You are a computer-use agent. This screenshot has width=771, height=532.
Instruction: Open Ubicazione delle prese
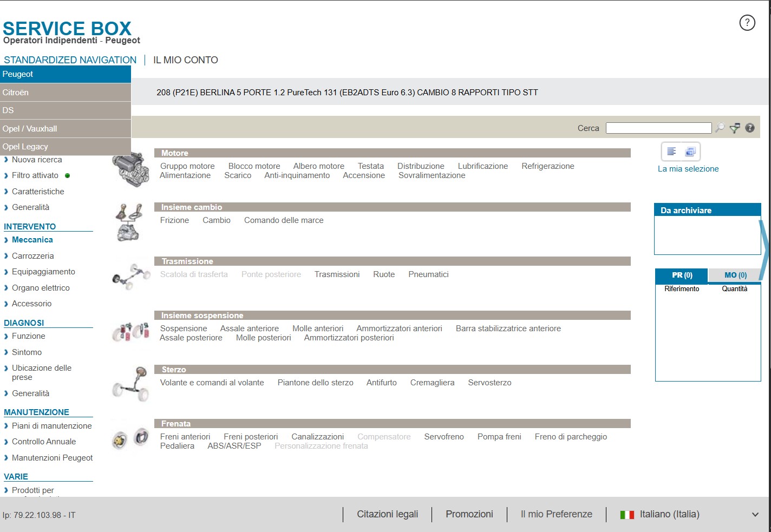pyautogui.click(x=42, y=372)
